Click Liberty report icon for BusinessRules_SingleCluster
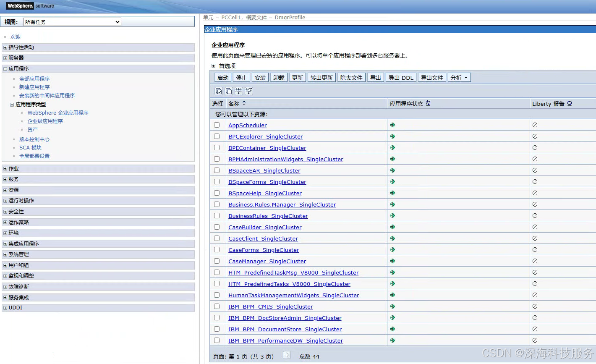 (535, 216)
